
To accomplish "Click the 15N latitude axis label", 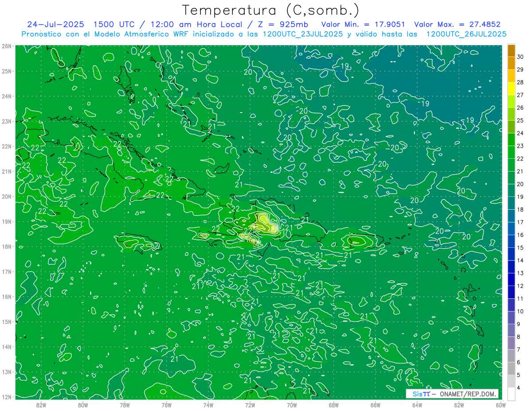I will [7, 321].
